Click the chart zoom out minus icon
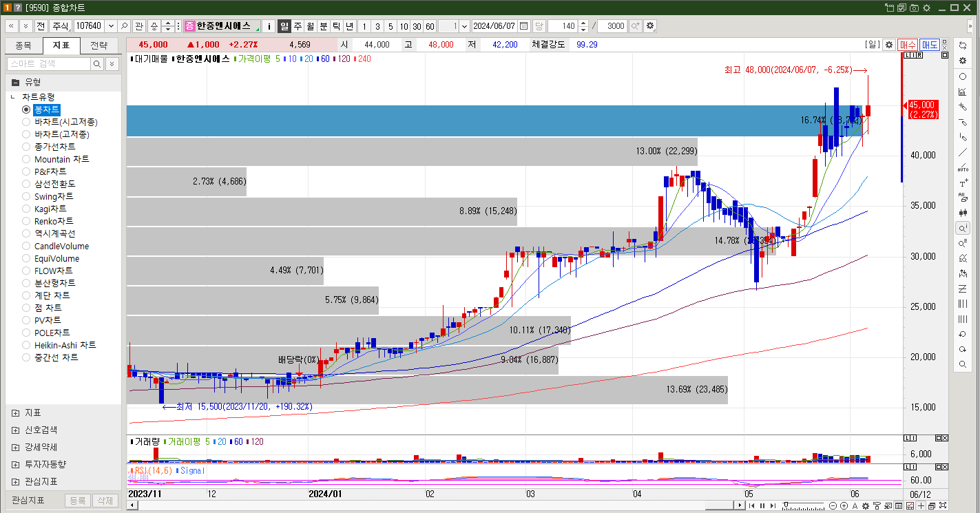980x513 pixels. pos(833,506)
